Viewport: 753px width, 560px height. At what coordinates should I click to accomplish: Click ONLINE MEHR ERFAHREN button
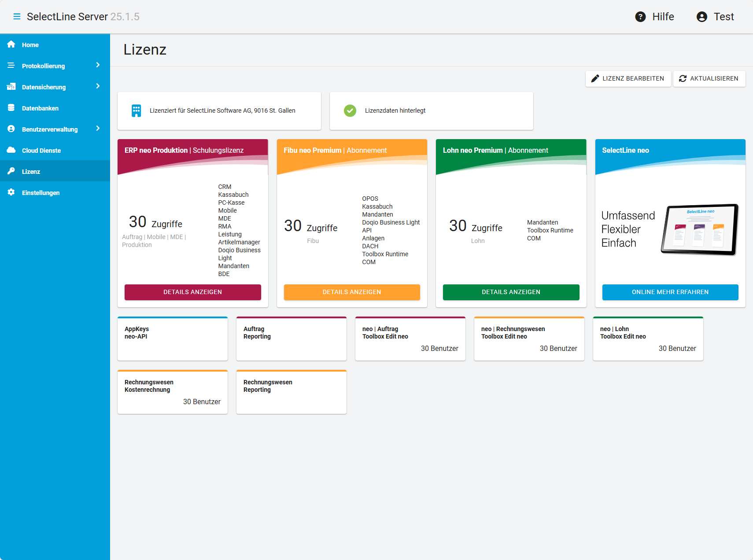(670, 292)
